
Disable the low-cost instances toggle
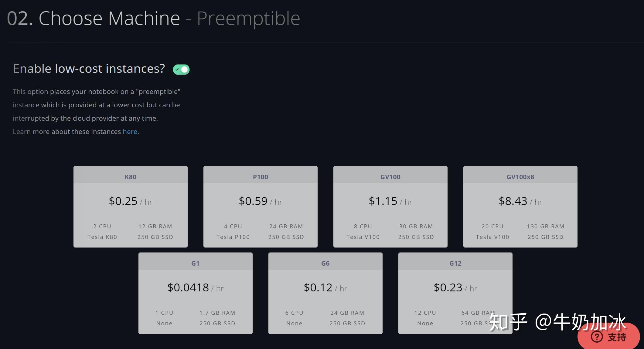(x=181, y=69)
